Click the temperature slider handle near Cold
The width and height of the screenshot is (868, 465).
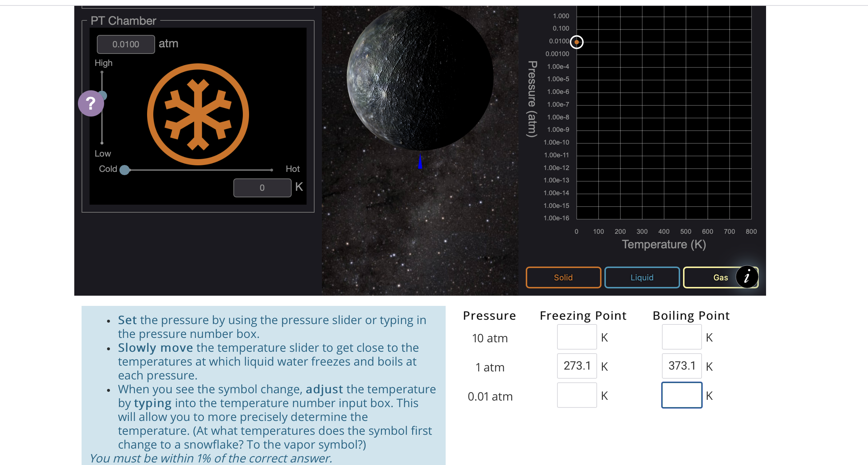point(125,170)
